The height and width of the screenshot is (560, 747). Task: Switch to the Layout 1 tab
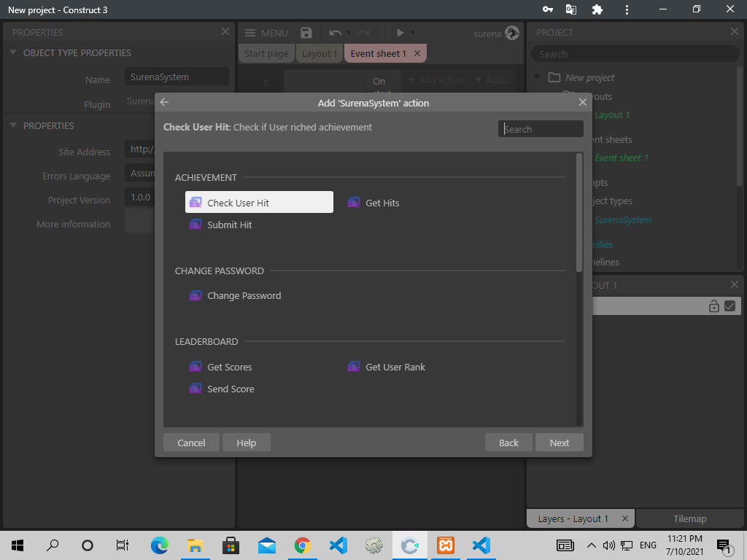(320, 53)
